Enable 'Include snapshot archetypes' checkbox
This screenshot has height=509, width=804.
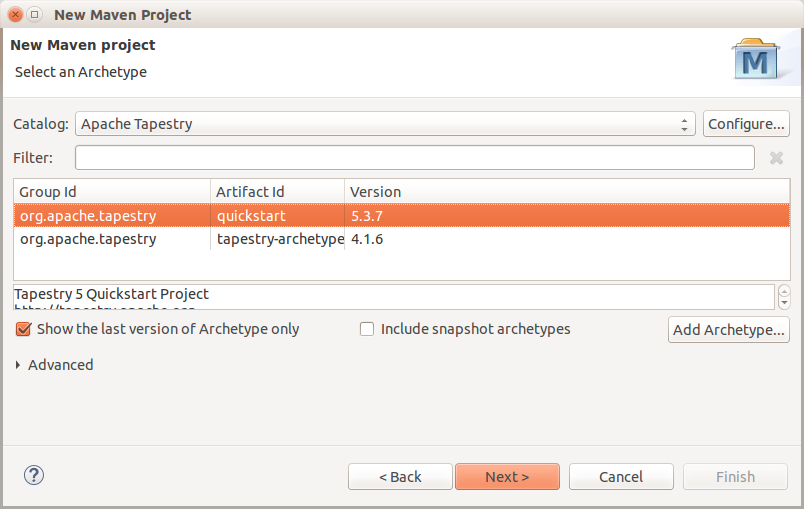pyautogui.click(x=367, y=329)
